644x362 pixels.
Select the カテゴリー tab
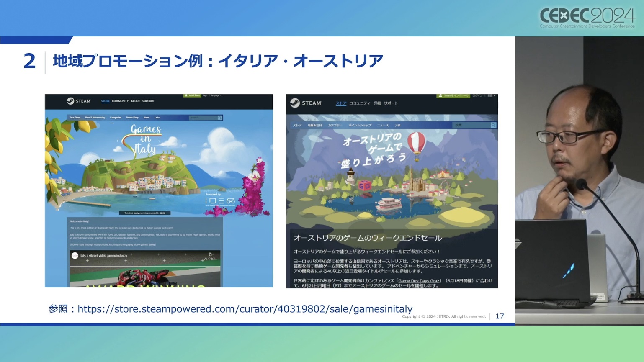tap(335, 125)
